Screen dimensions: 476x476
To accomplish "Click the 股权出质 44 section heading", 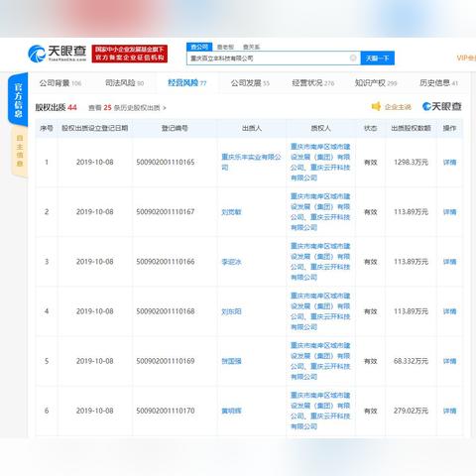I will [56, 107].
